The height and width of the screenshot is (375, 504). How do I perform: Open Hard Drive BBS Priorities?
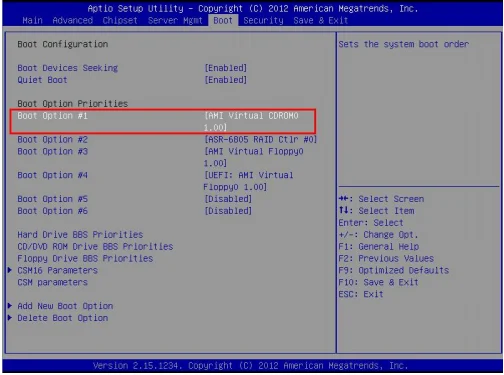(x=80, y=235)
